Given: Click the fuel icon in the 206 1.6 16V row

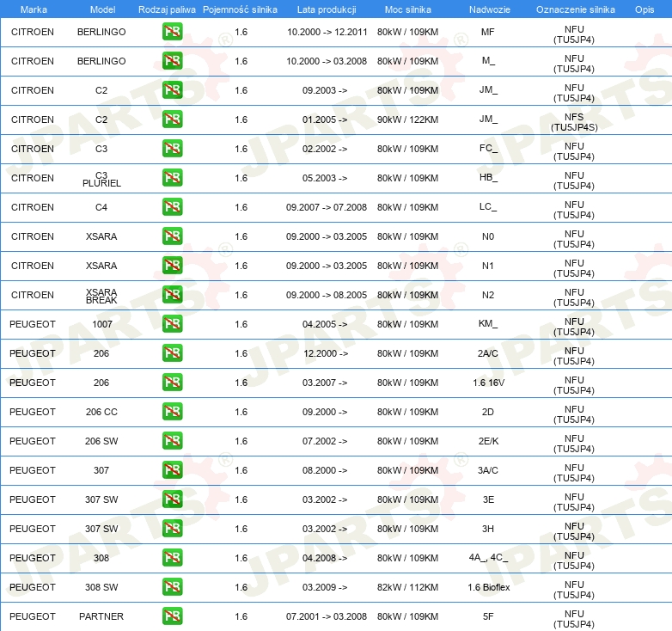Looking at the screenshot, I should click(172, 382).
